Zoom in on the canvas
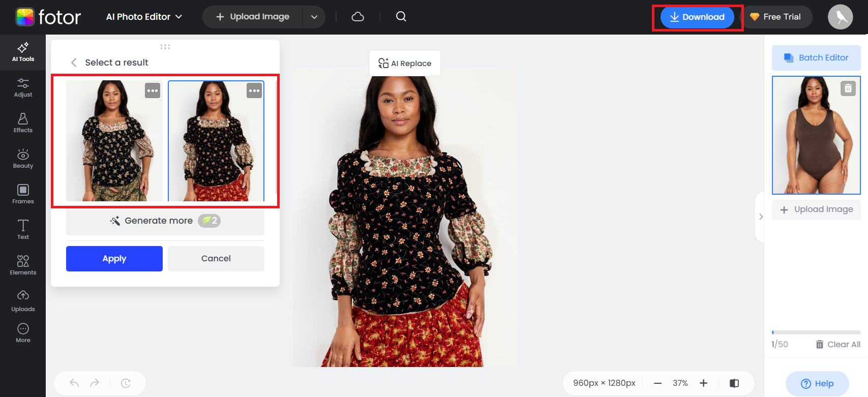 (703, 383)
